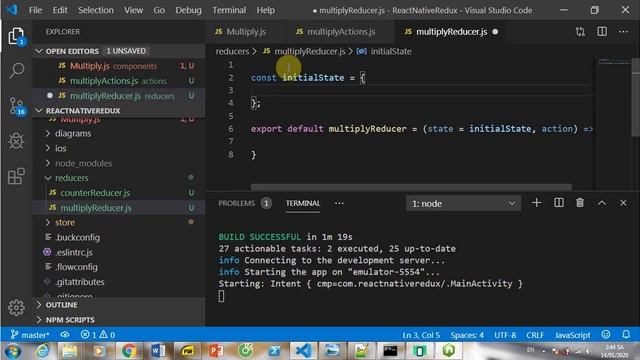The height and width of the screenshot is (360, 640).
Task: Open editor More Actions ellipsis
Action: (x=623, y=32)
